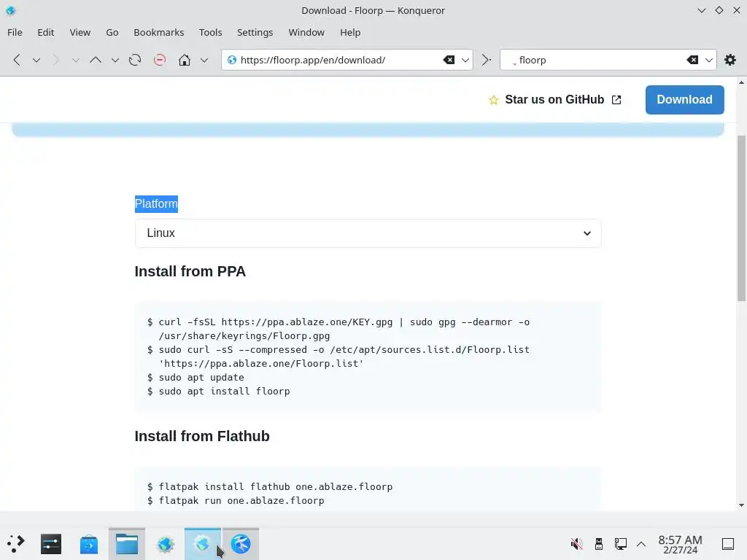Click the network connection tray icon
747x560 pixels.
(x=620, y=544)
